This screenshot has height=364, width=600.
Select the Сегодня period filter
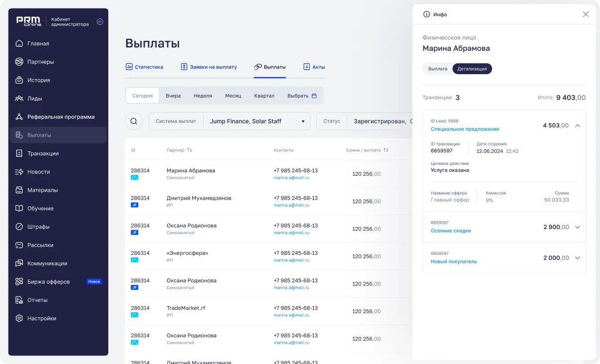coord(142,96)
